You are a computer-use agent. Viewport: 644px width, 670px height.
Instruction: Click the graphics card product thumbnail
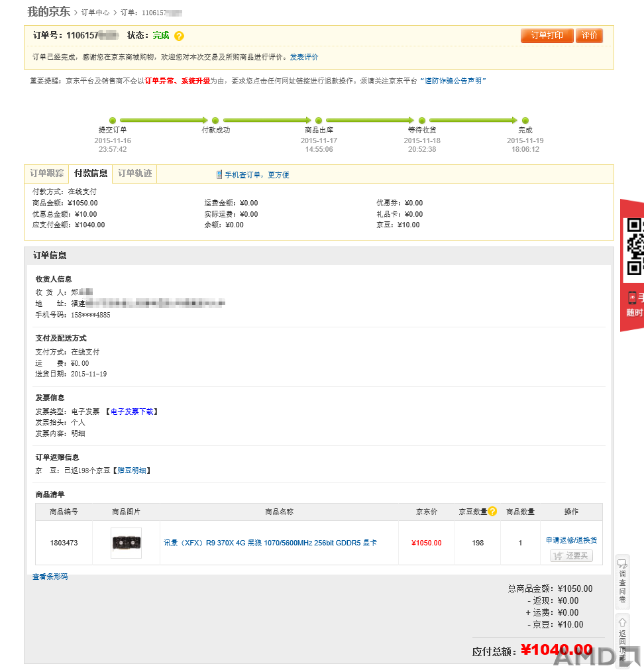(x=126, y=543)
